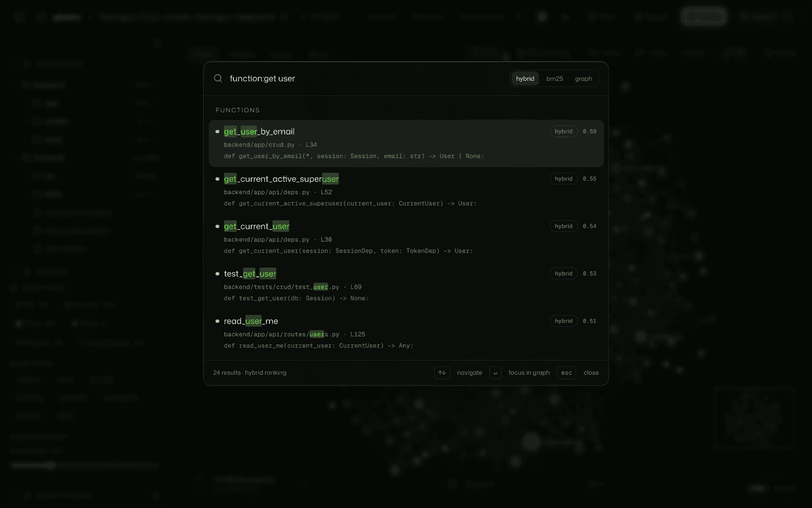Click the enter key focus icon

[495, 373]
